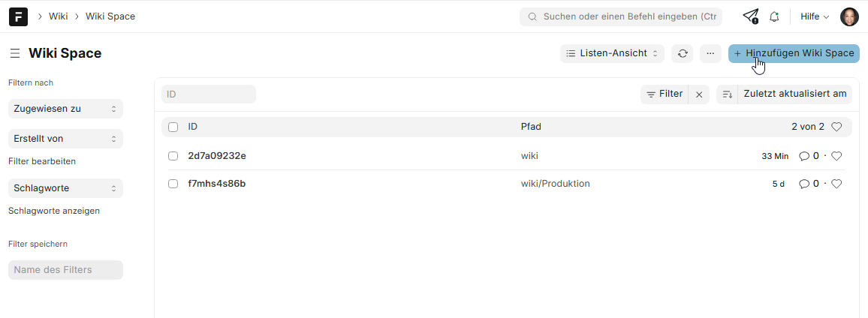
Task: Clear the applied filter with X
Action: pos(699,94)
